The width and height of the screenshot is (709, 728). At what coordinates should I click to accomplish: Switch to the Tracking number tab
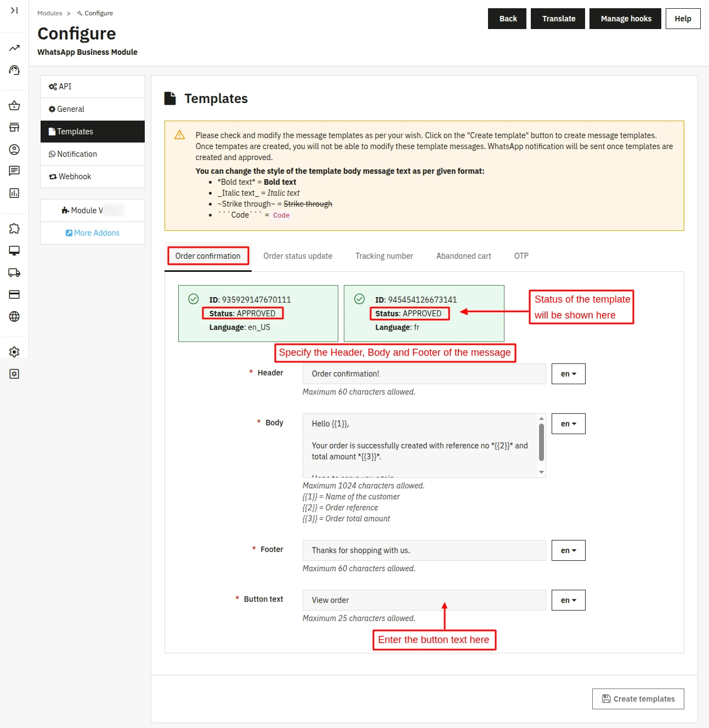click(x=384, y=256)
